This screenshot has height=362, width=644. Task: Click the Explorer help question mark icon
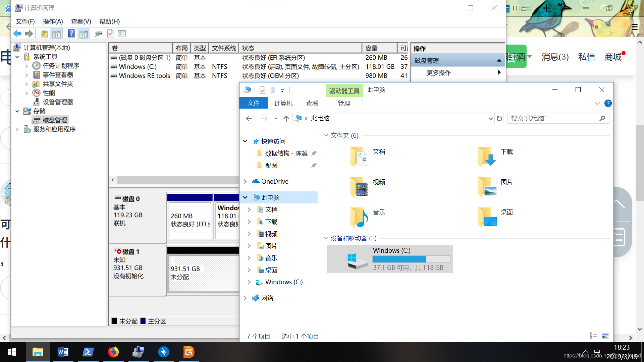click(608, 103)
